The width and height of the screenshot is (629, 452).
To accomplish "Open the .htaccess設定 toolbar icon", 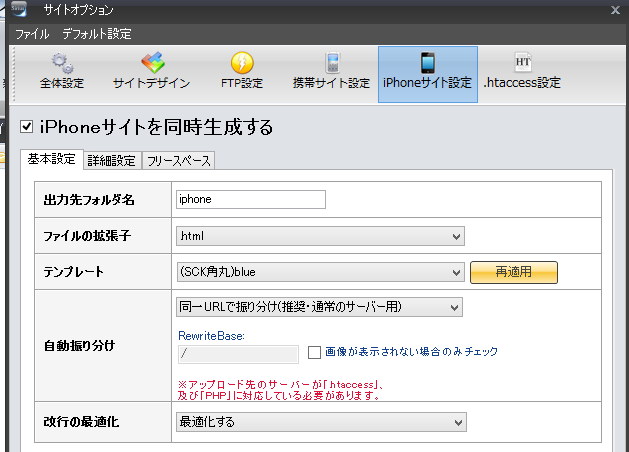I will tap(522, 71).
